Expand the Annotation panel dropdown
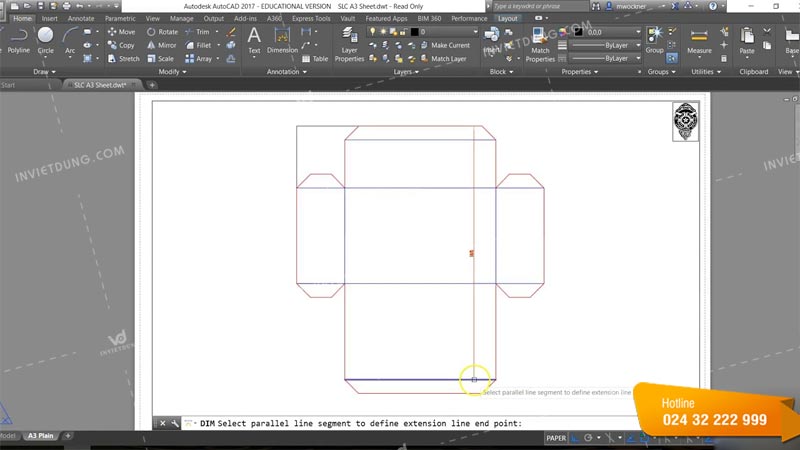This screenshot has height=450, width=800. pyautogui.click(x=287, y=72)
